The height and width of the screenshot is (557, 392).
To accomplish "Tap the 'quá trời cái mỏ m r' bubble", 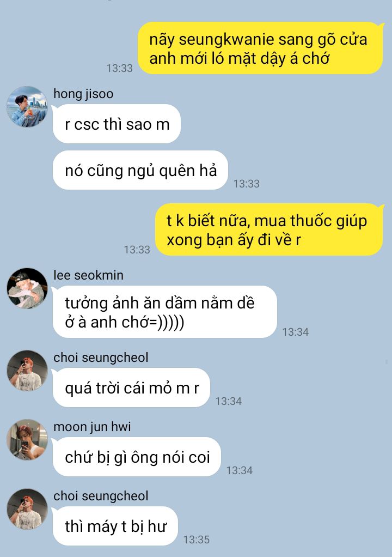I will pos(131,388).
